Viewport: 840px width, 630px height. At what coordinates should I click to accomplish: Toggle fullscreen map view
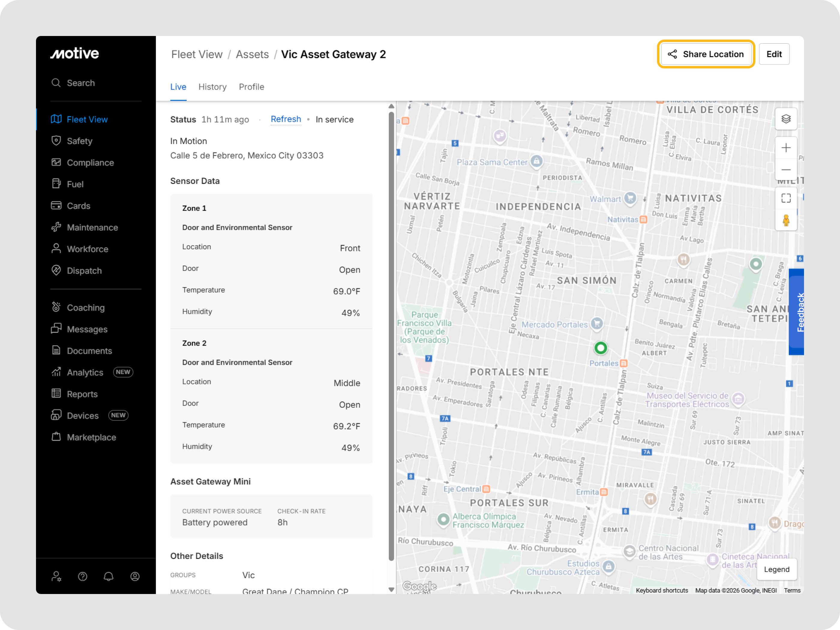pyautogui.click(x=786, y=198)
